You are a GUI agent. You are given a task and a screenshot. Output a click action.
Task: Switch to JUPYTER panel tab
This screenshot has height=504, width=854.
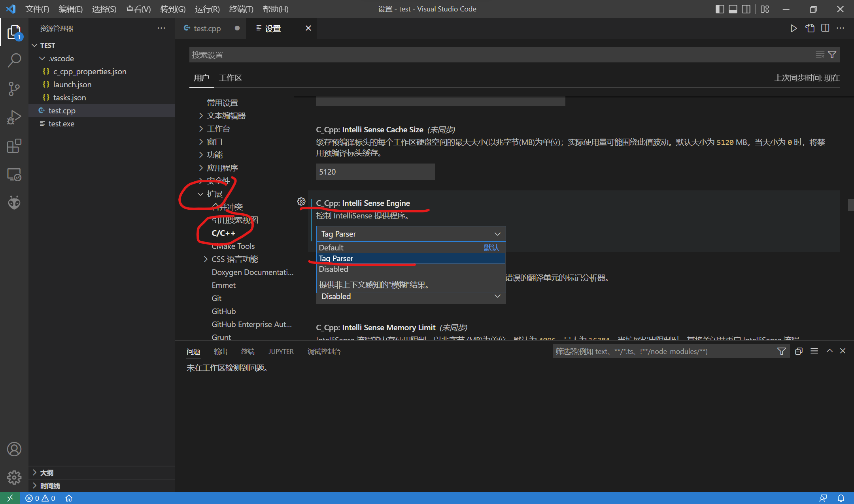(281, 351)
